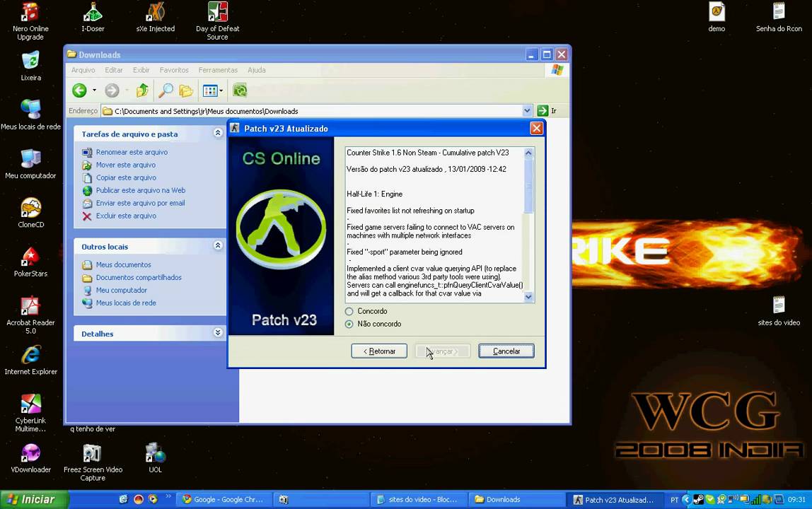Expand quick launch overflow chevron
Screen dimensions: 812x509
tap(168, 496)
